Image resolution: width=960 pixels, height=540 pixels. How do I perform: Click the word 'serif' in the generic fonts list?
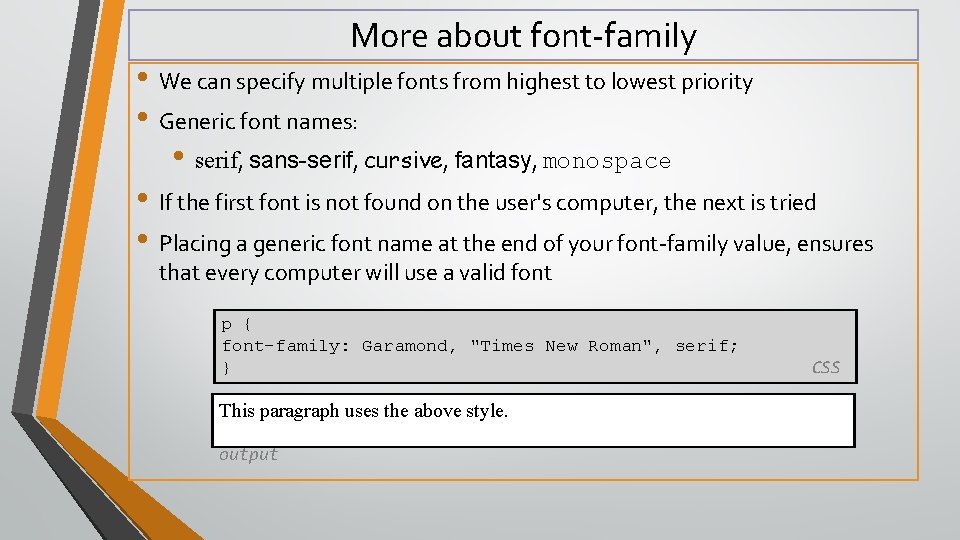pos(219,161)
